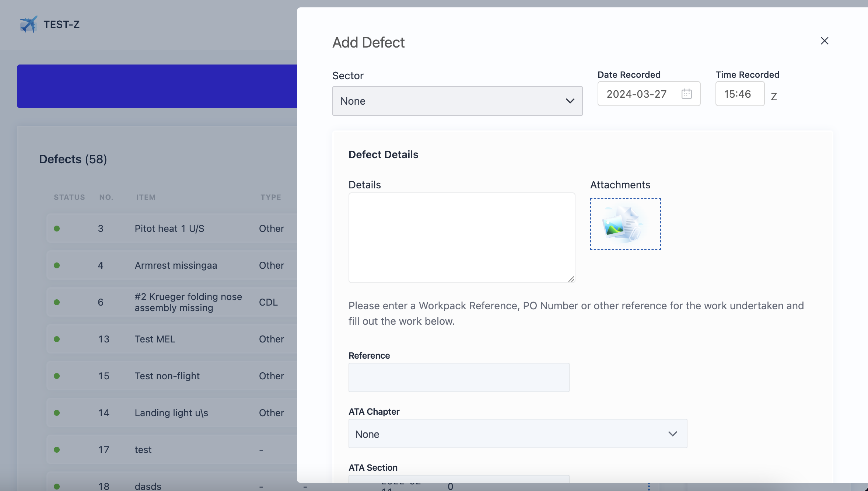Select the Test non-flight defect row
This screenshot has width=868, height=491.
(x=167, y=376)
